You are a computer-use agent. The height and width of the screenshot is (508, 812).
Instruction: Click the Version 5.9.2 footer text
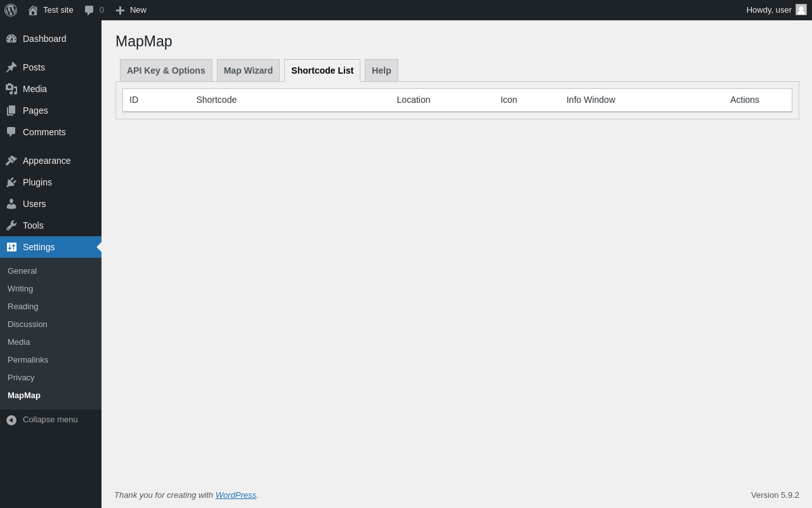[775, 495]
